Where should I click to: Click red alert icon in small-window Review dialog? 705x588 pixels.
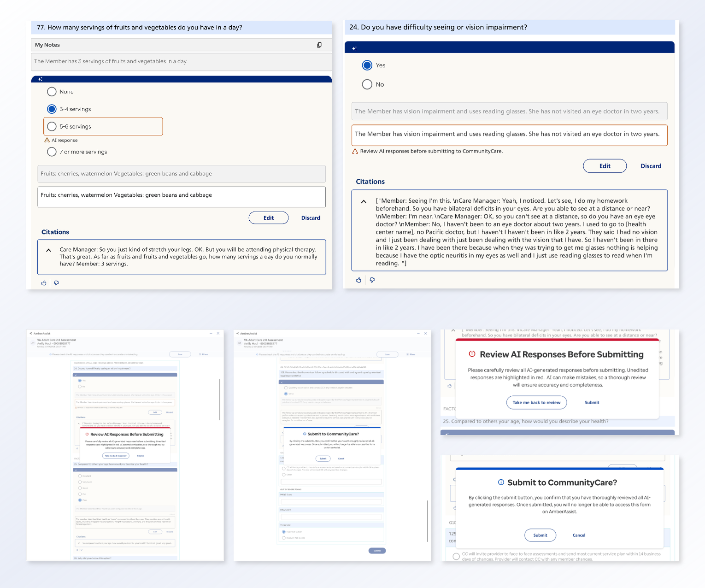coord(87,434)
